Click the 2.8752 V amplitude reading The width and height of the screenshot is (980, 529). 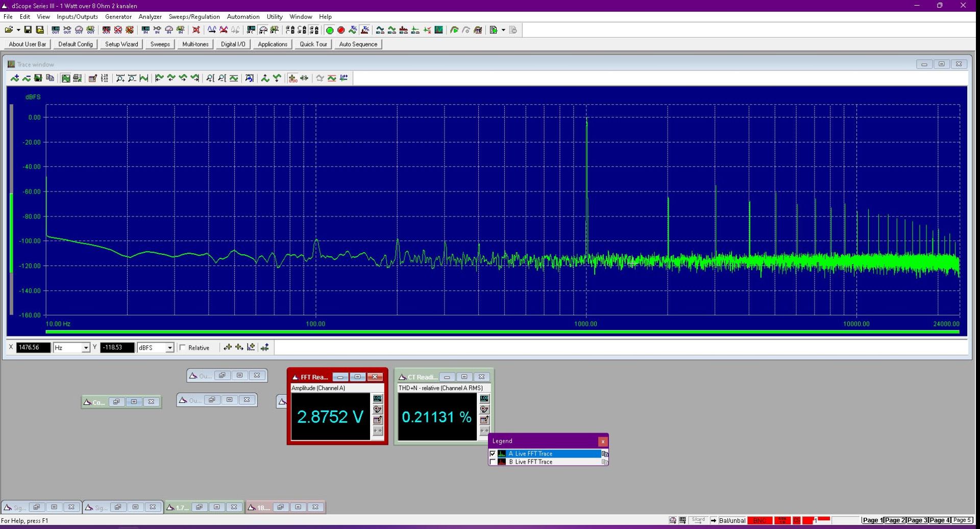click(x=330, y=417)
